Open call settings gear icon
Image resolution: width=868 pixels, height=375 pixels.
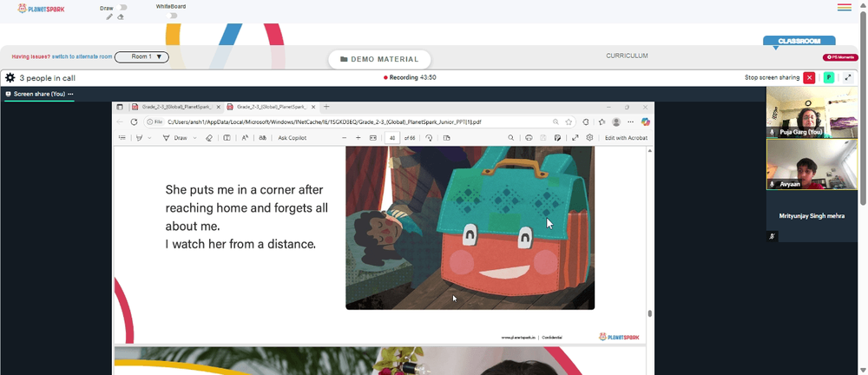[10, 78]
